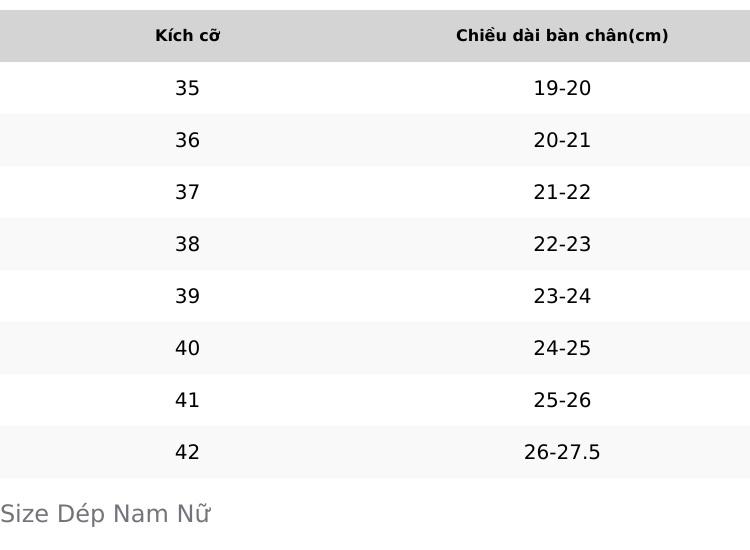Click foot length 26-27.5 cell

click(562, 452)
